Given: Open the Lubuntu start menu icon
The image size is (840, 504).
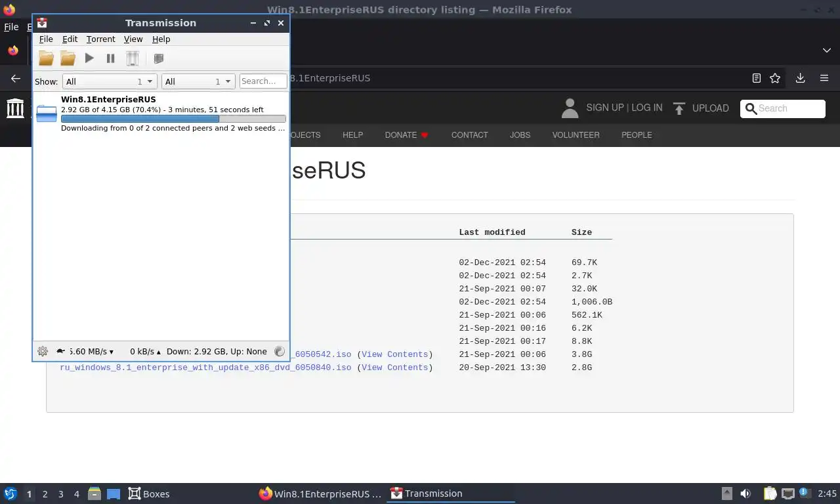Looking at the screenshot, I should tap(10, 493).
